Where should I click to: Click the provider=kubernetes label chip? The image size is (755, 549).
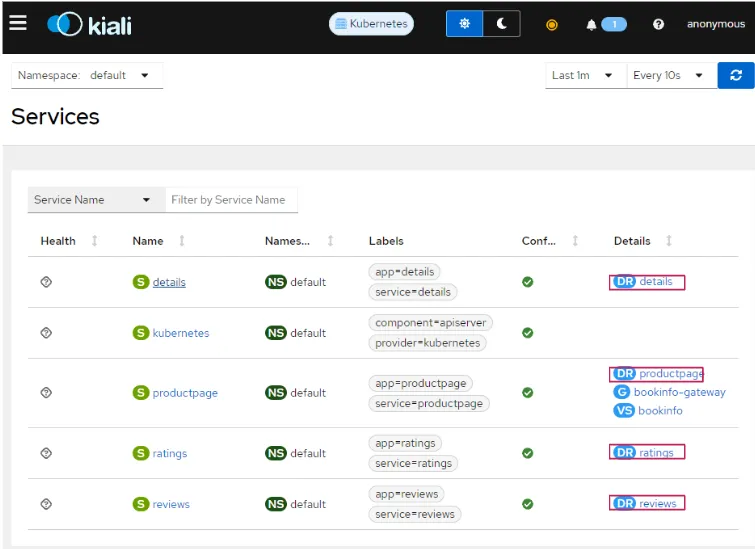point(428,343)
